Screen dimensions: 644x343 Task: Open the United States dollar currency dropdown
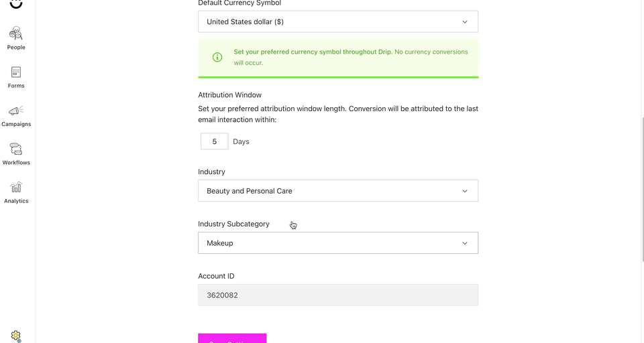click(x=338, y=21)
